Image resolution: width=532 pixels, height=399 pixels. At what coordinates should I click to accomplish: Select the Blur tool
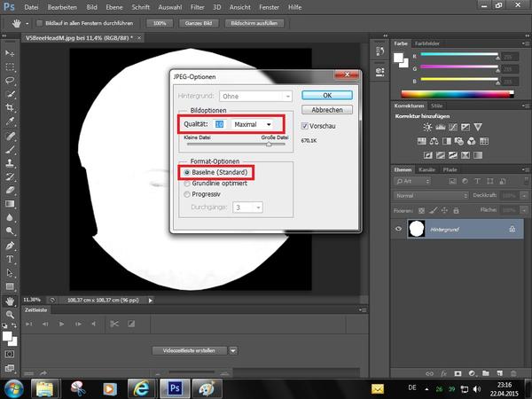[x=10, y=217]
